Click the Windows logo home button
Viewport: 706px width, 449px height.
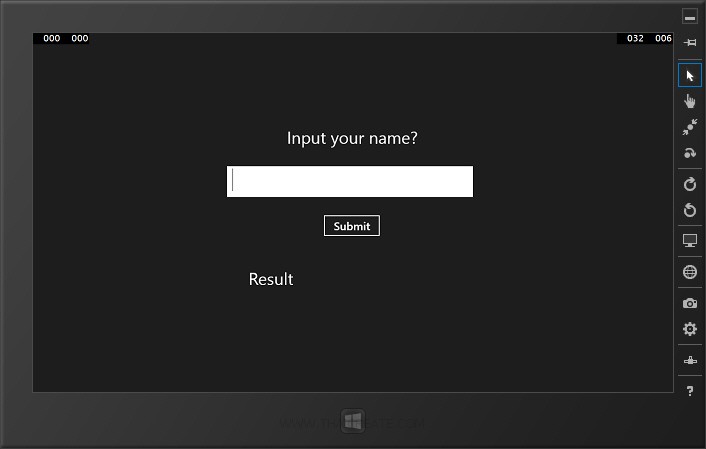pyautogui.click(x=353, y=422)
